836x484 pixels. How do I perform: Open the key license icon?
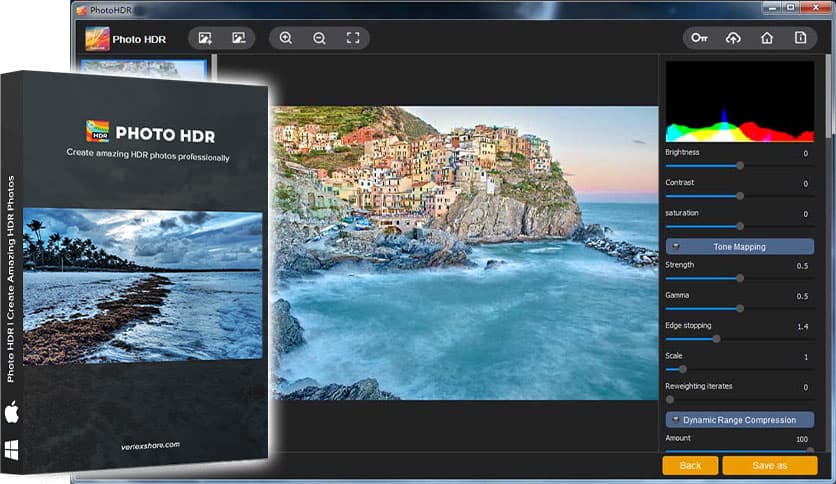(700, 38)
